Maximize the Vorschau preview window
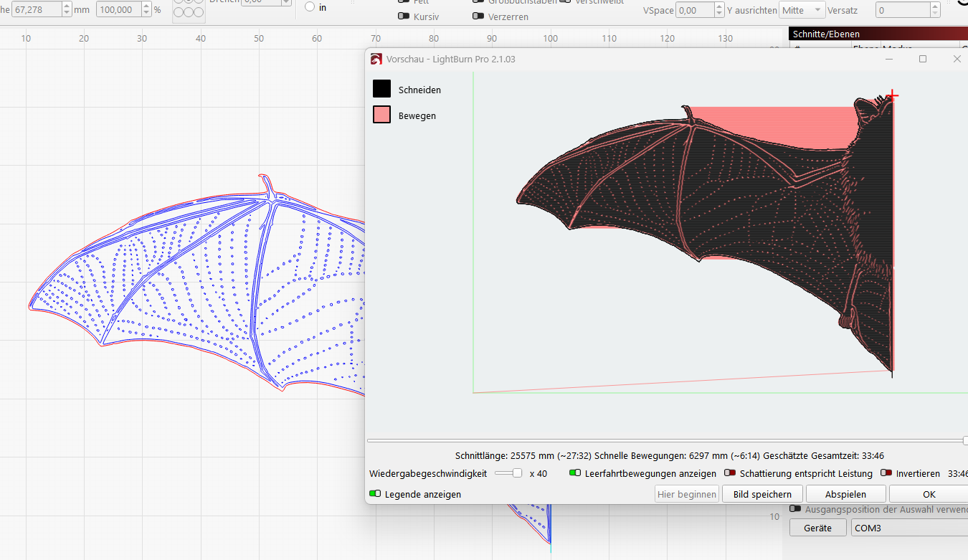Image resolution: width=968 pixels, height=560 pixels. pos(923,59)
